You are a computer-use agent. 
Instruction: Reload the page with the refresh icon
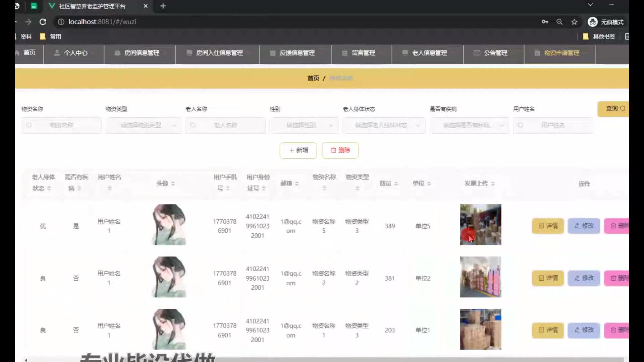pos(43,22)
